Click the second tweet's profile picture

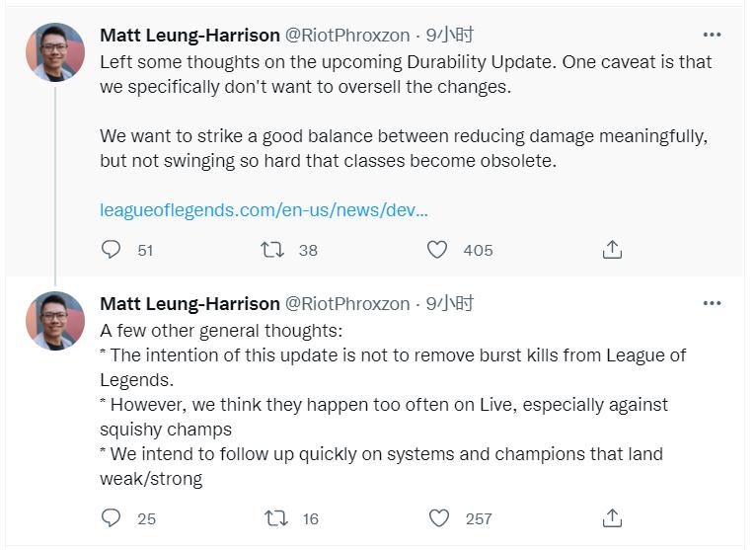pyautogui.click(x=55, y=320)
